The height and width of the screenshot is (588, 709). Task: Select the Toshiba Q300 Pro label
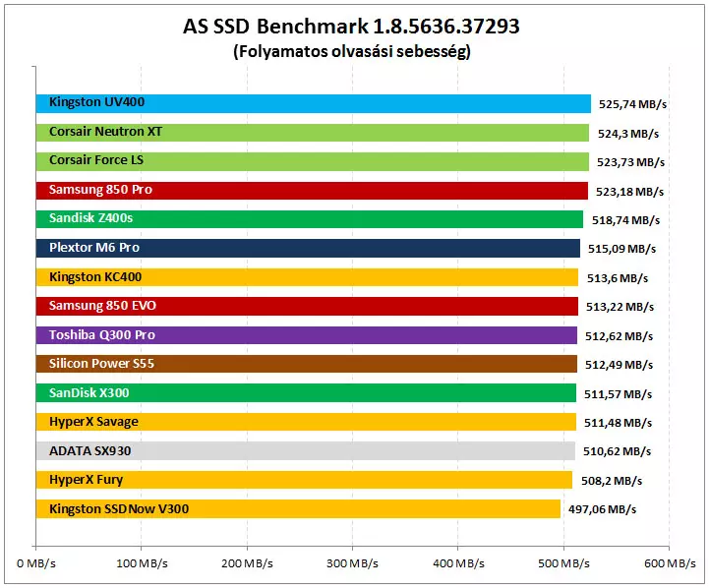102,335
